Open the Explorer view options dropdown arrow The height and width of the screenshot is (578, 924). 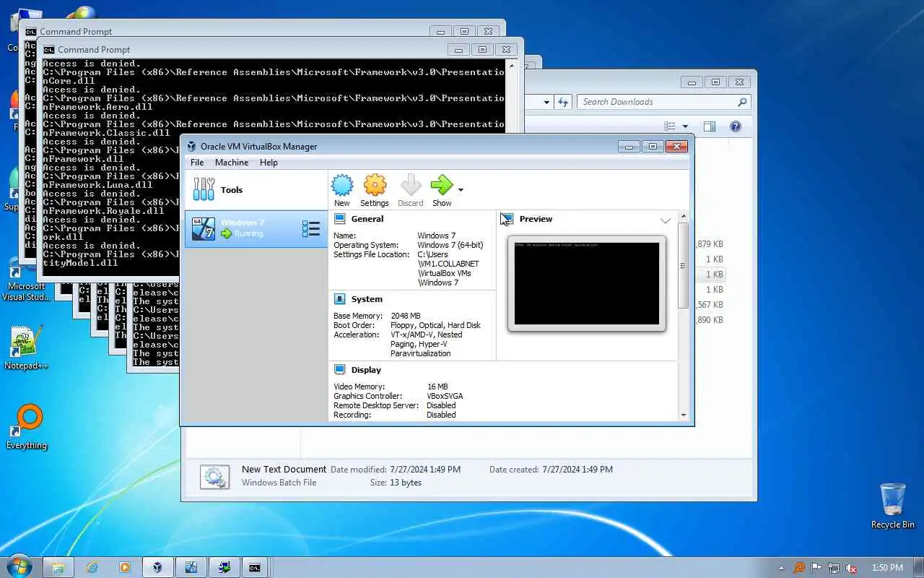click(685, 127)
